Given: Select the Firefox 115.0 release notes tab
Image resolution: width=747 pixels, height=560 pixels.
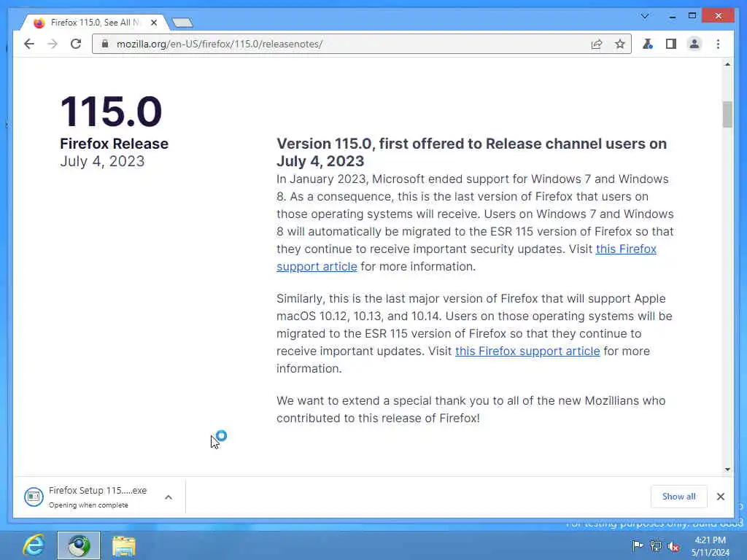Looking at the screenshot, I should pyautogui.click(x=94, y=23).
